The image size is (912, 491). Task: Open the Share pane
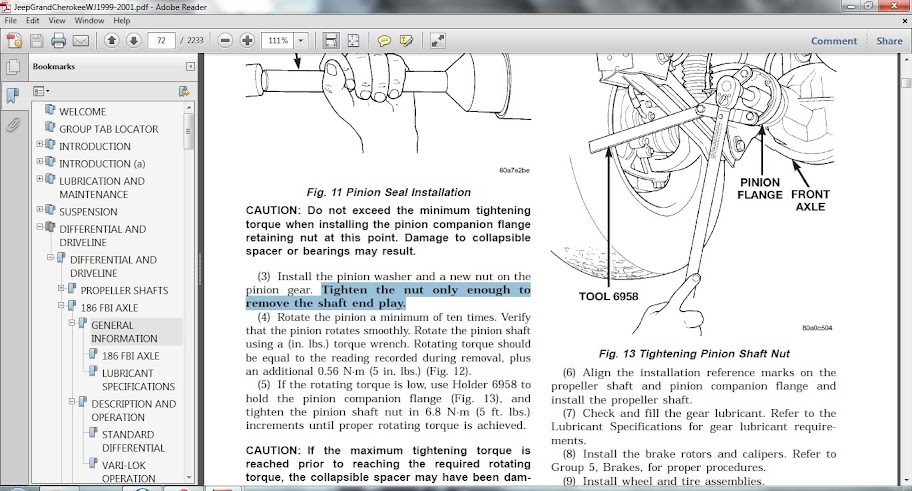tap(889, 41)
